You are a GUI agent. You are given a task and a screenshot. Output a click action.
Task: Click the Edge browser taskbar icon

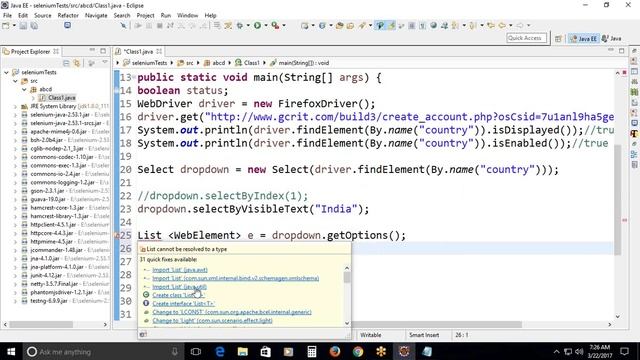tap(220, 351)
